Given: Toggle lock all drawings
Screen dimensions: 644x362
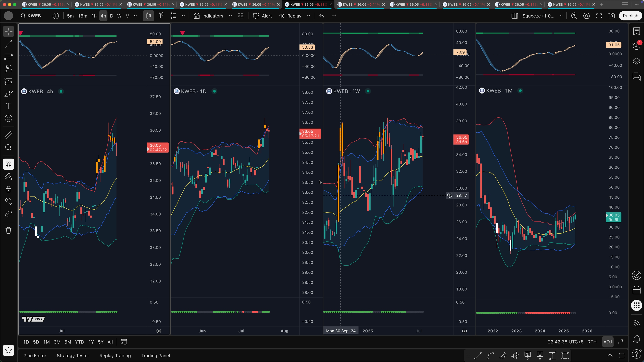Looking at the screenshot, I should (x=9, y=189).
